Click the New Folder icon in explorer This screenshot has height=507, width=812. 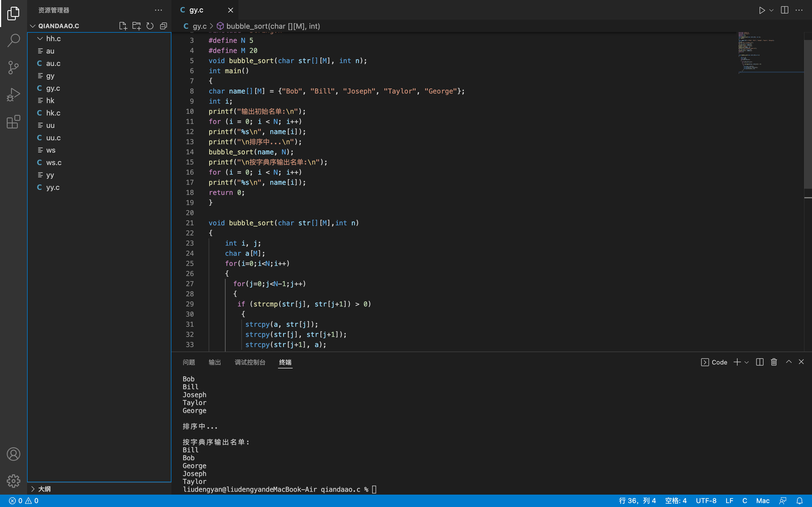[136, 26]
